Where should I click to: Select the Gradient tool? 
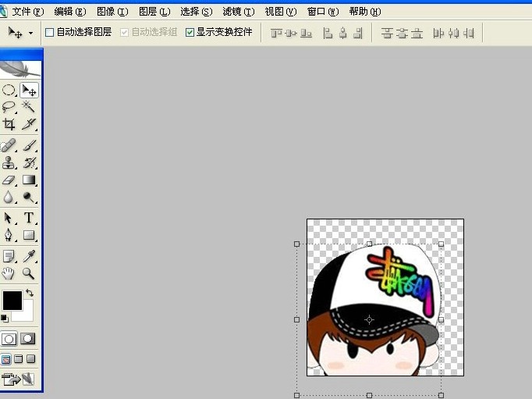(x=29, y=180)
